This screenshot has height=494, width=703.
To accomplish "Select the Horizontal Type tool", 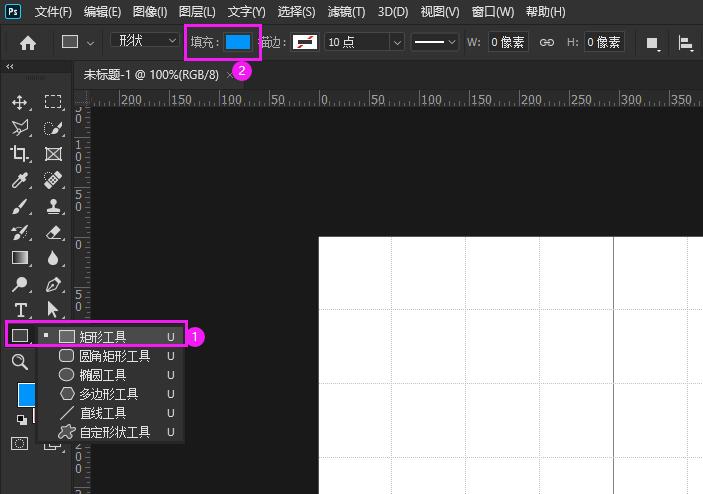I will coord(20,310).
